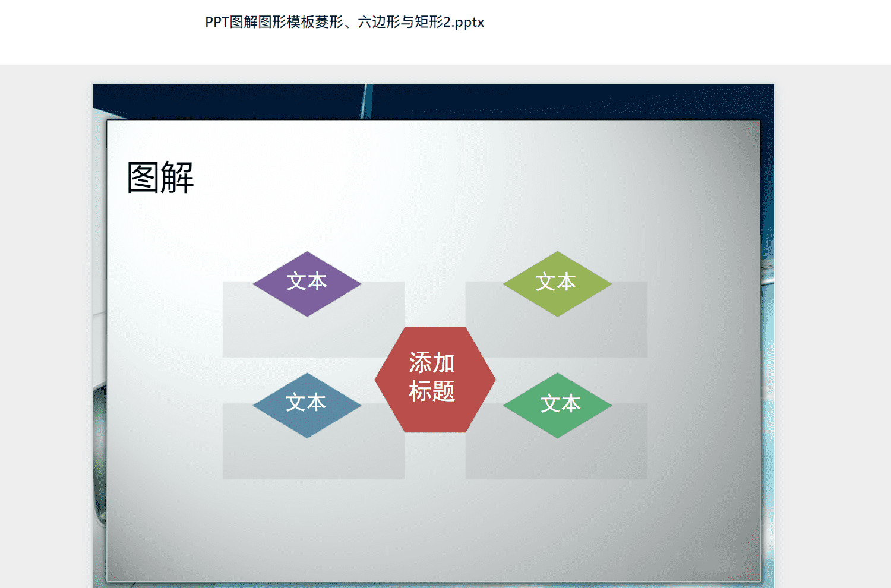891x588 pixels.
Task: Select the blue diamond labeled 文本
Action: click(x=307, y=405)
